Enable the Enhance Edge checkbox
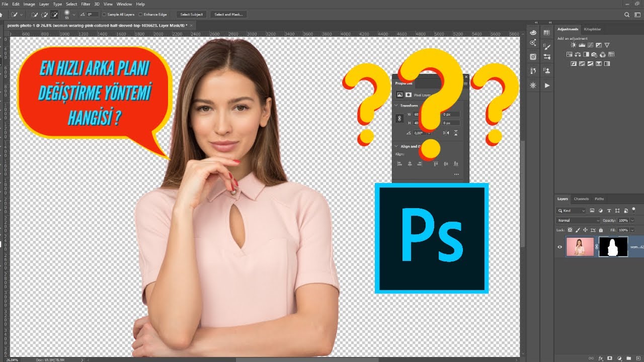 point(140,15)
